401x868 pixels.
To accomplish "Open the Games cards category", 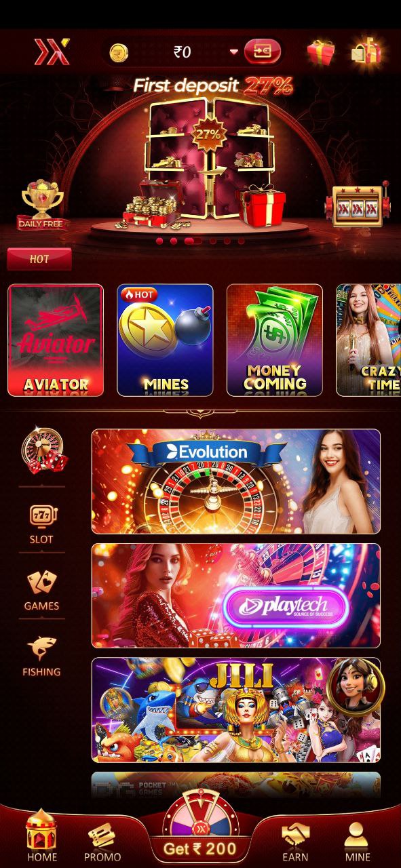I will tap(42, 590).
